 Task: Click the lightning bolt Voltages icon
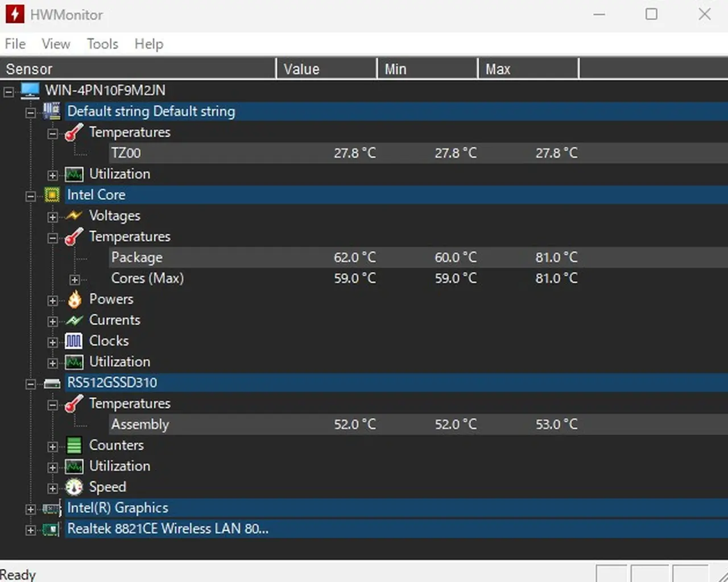coord(75,216)
